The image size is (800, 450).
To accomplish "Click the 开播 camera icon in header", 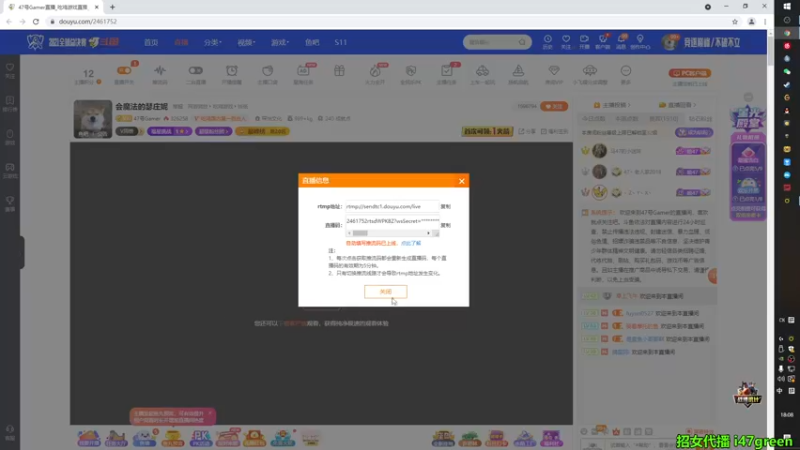I will [x=584, y=42].
